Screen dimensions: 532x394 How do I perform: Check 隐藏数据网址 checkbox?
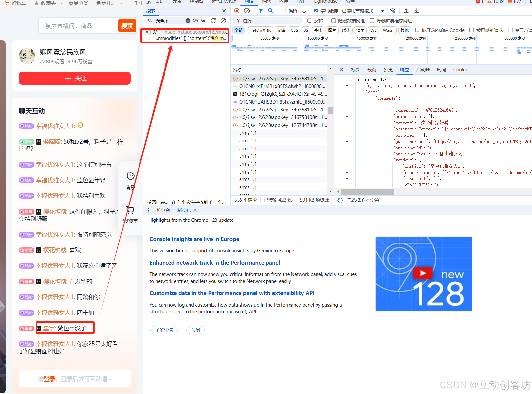tap(333, 21)
